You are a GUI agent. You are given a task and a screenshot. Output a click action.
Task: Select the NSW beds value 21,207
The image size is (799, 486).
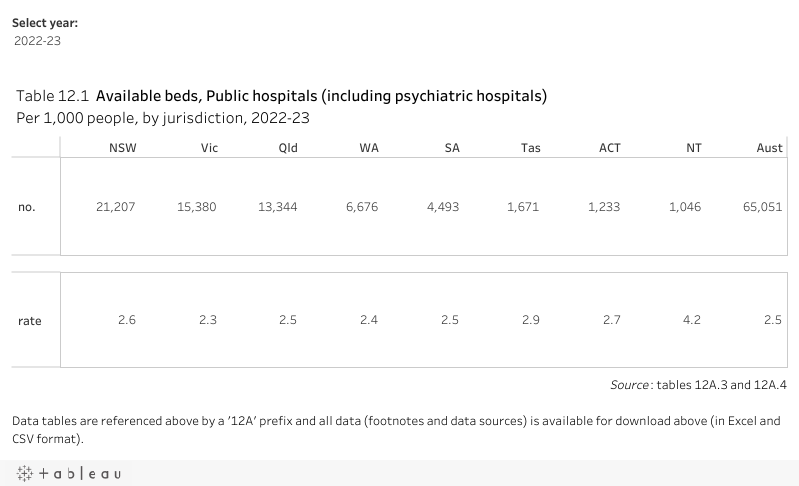pos(116,207)
